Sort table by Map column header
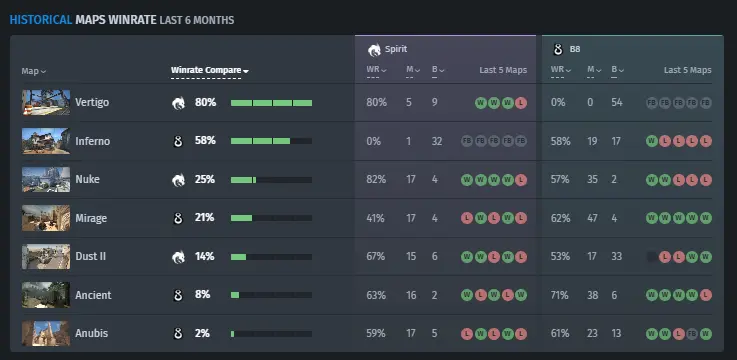Screen dimensions: 737x360 point(34,71)
